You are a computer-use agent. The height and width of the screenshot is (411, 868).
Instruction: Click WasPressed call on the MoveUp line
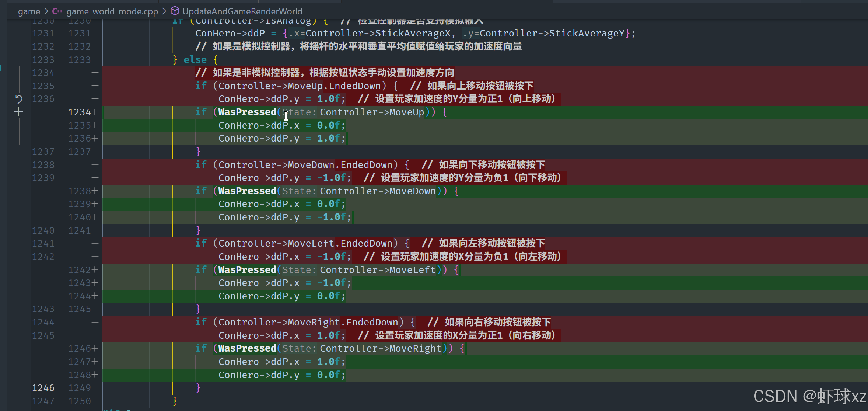(247, 112)
